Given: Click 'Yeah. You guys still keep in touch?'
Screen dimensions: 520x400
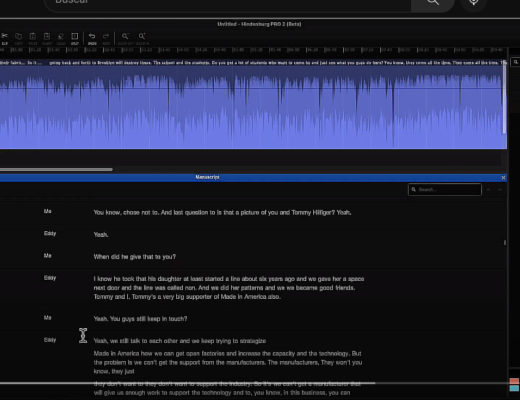Looking at the screenshot, I should [x=140, y=319].
